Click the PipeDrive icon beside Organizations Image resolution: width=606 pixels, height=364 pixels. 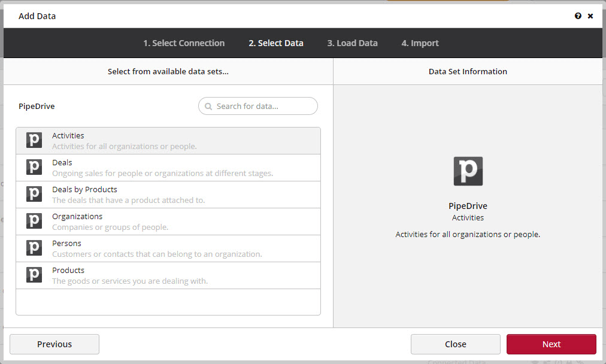click(34, 221)
